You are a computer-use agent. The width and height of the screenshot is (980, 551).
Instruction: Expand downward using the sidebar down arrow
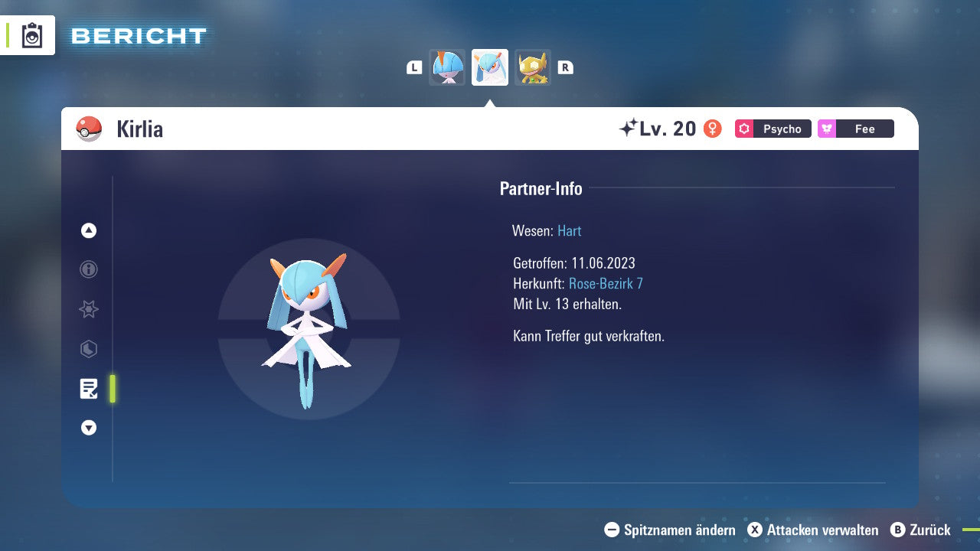tap(88, 428)
